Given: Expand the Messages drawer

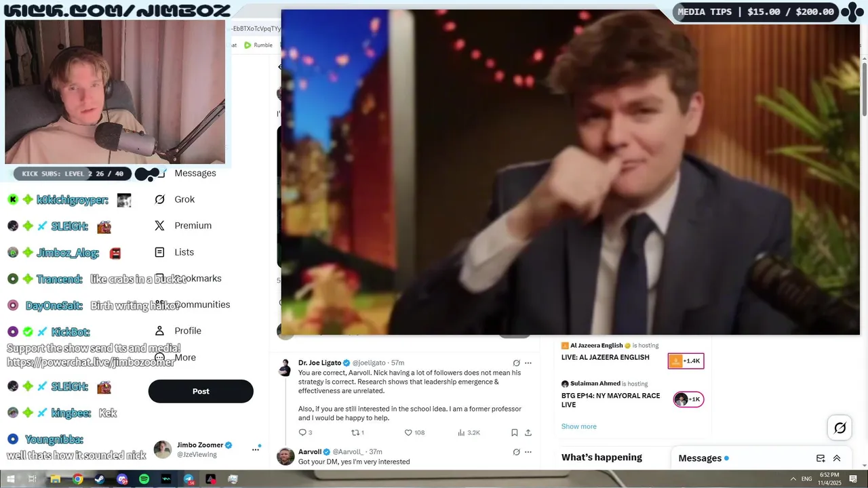Looking at the screenshot, I should [837, 458].
